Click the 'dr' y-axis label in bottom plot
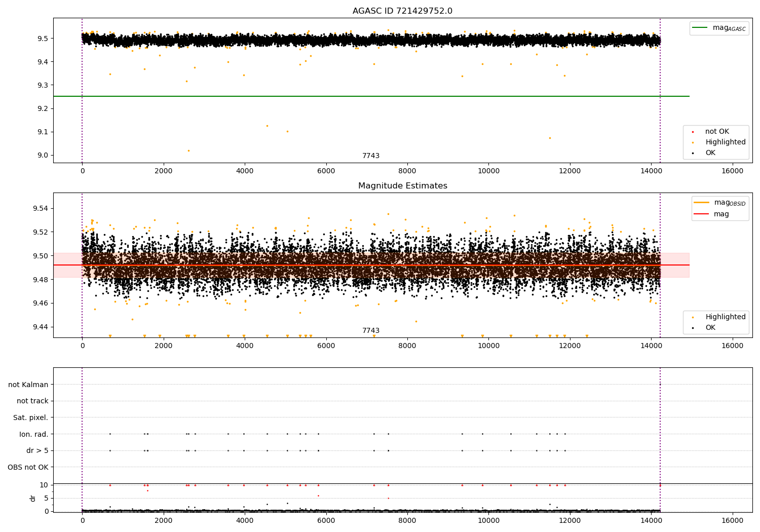The height and width of the screenshot is (532, 760). click(33, 498)
